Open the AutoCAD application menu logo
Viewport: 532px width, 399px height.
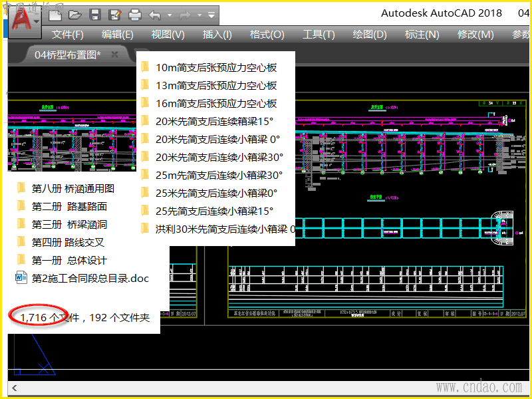23,21
